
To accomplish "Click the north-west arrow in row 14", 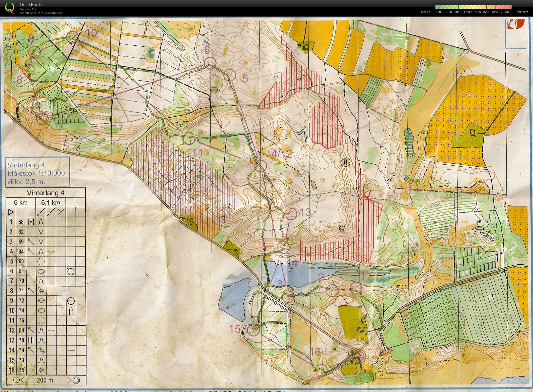I will [31, 350].
